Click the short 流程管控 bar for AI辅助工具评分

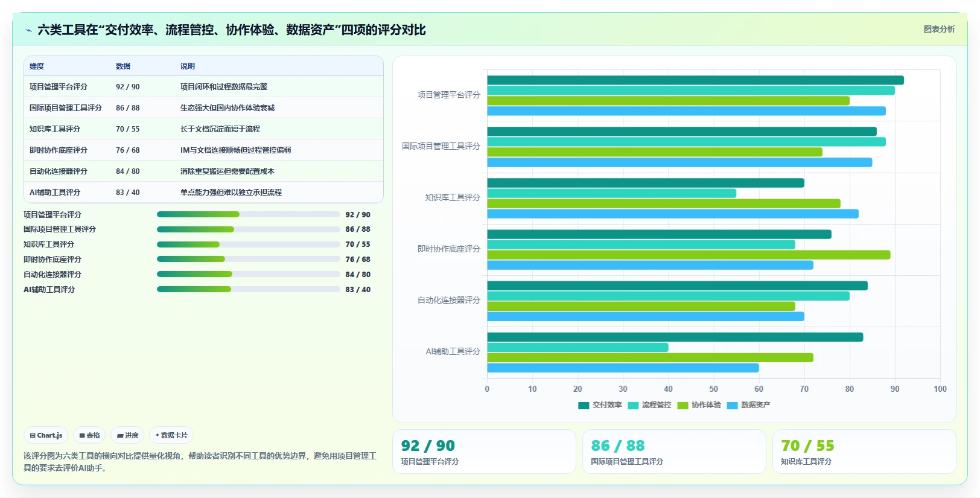pyautogui.click(x=577, y=347)
